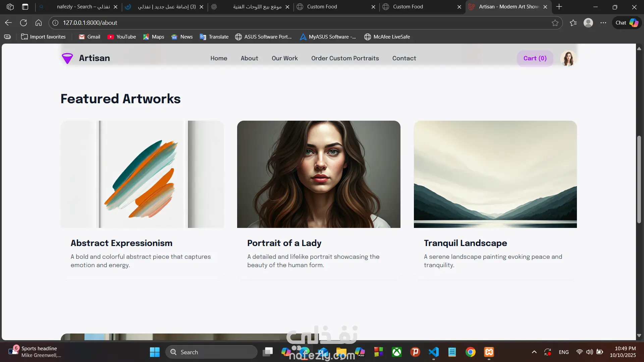Open the browser profile account menu
644x362 pixels.
(x=588, y=23)
